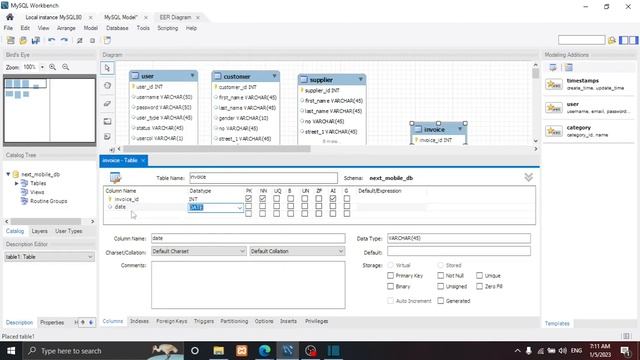Undo last action icon
Viewport: 640px width, 360px height.
point(51,40)
